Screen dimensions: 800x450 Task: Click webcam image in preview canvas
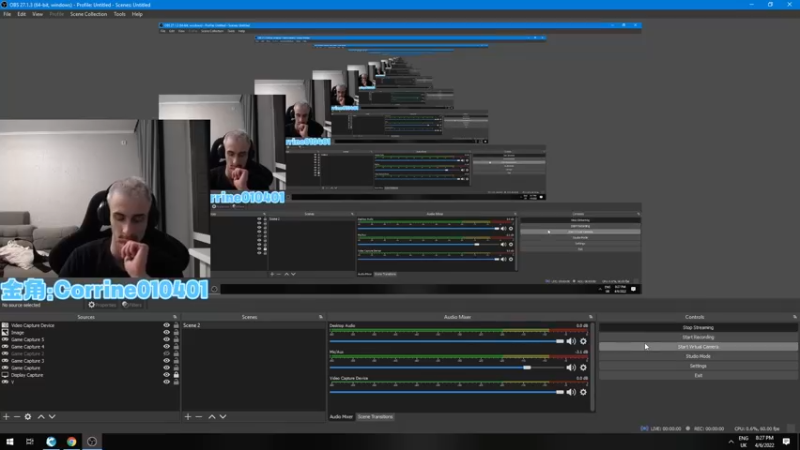point(105,199)
